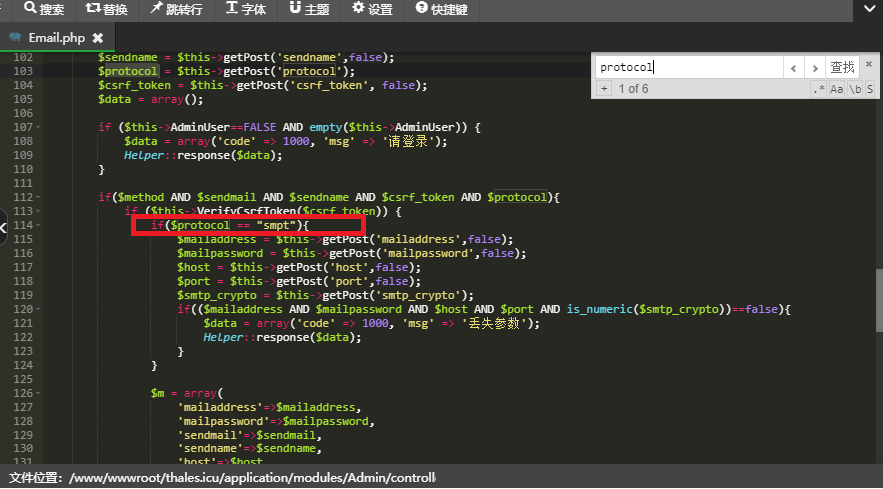The image size is (883, 489).
Task: Show the 快捷键 keyboard shortcuts help
Action: pyautogui.click(x=443, y=10)
